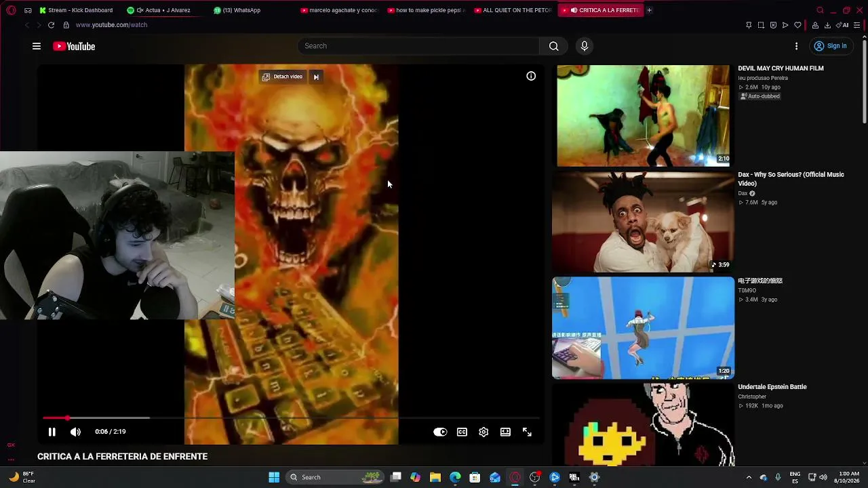Switch to the WhatsApp tab
The height and width of the screenshot is (488, 868).
237,10
